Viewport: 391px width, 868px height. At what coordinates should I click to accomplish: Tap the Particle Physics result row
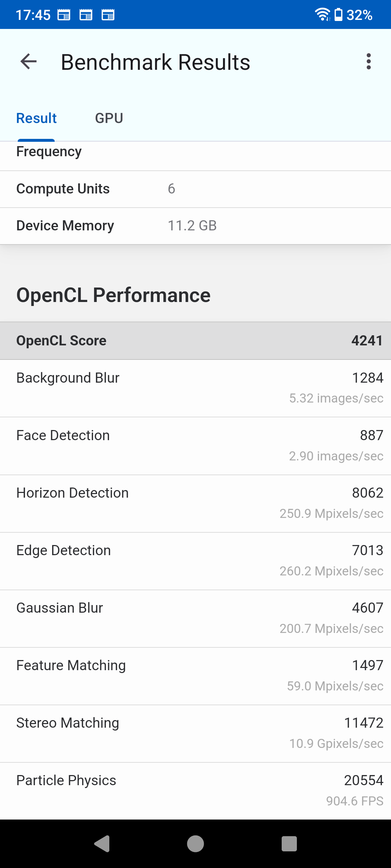point(195,791)
